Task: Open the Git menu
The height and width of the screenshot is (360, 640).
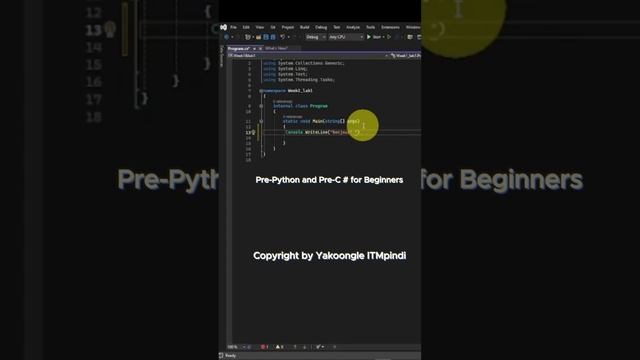Action: (x=273, y=27)
